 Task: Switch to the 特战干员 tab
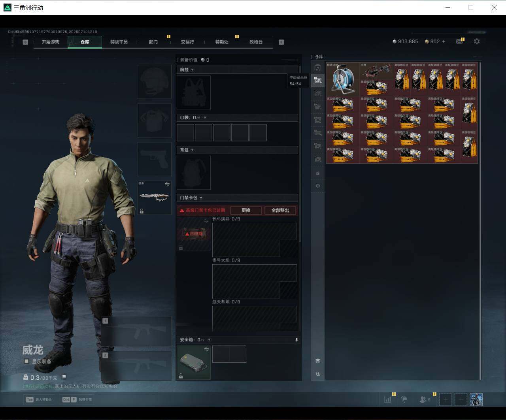click(x=119, y=42)
